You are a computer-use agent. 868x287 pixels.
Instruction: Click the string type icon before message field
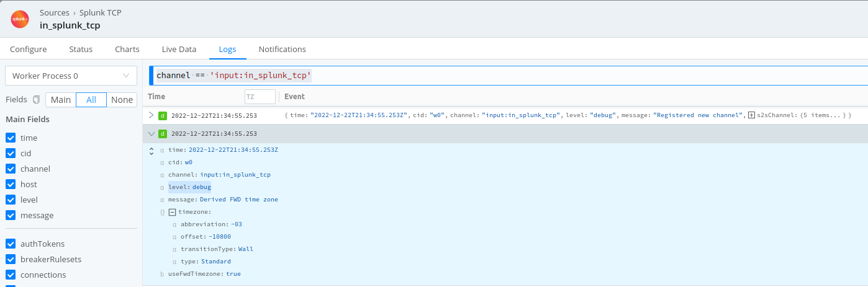tap(162, 200)
